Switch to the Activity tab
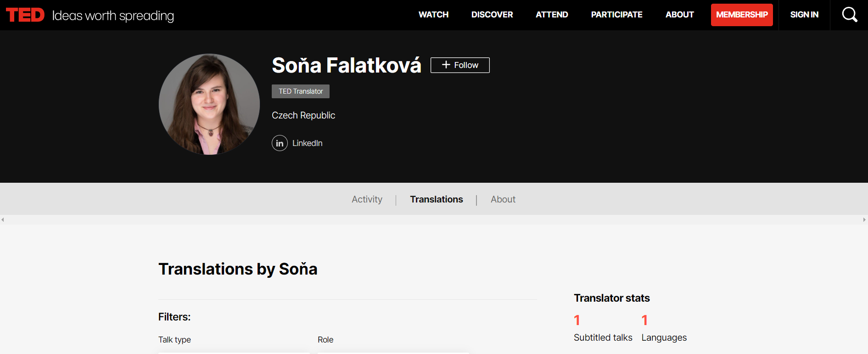 [367, 199]
